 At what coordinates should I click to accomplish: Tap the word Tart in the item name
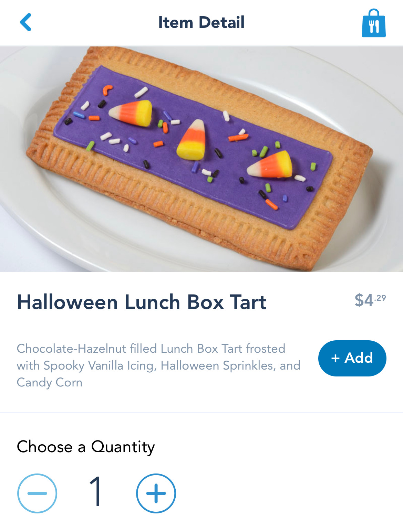pyautogui.click(x=248, y=302)
